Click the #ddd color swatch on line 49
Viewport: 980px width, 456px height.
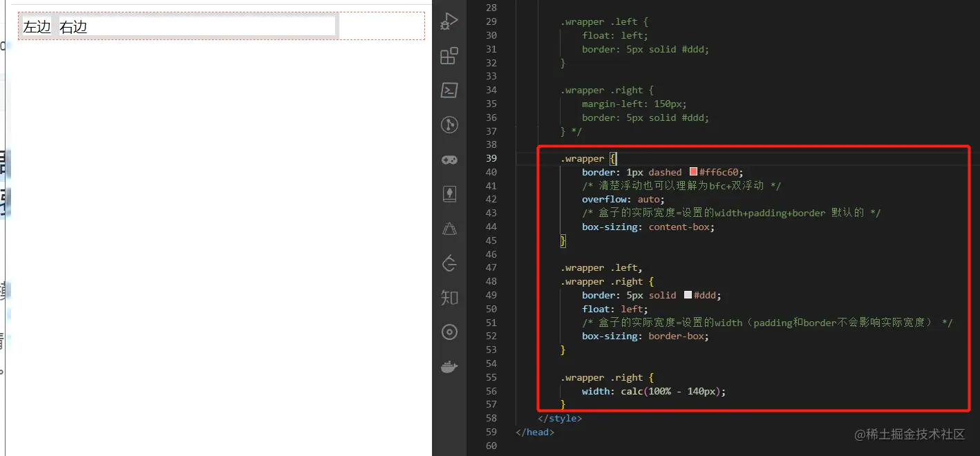[x=688, y=295]
